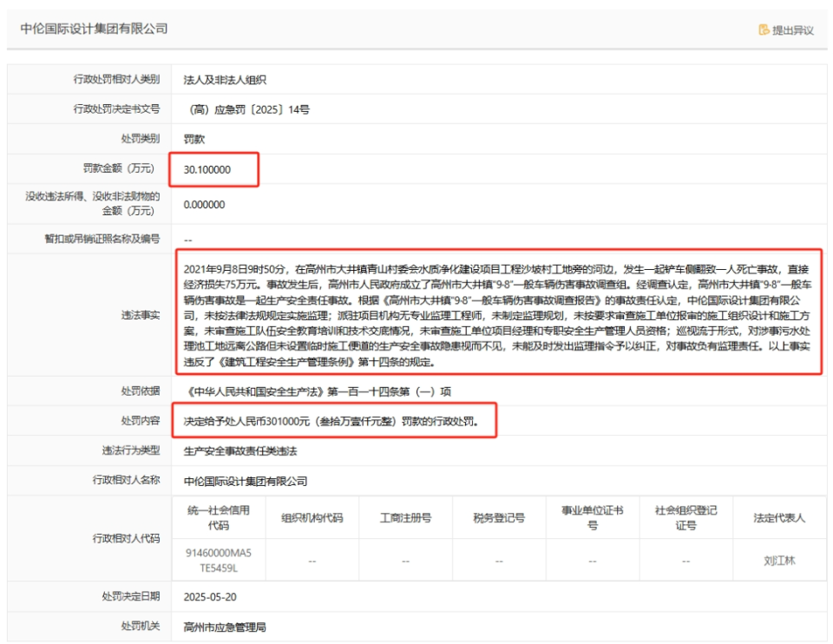Image resolution: width=833 pixels, height=644 pixels.
Task: Click the 处罚类别 value 罚款
Action: point(193,139)
